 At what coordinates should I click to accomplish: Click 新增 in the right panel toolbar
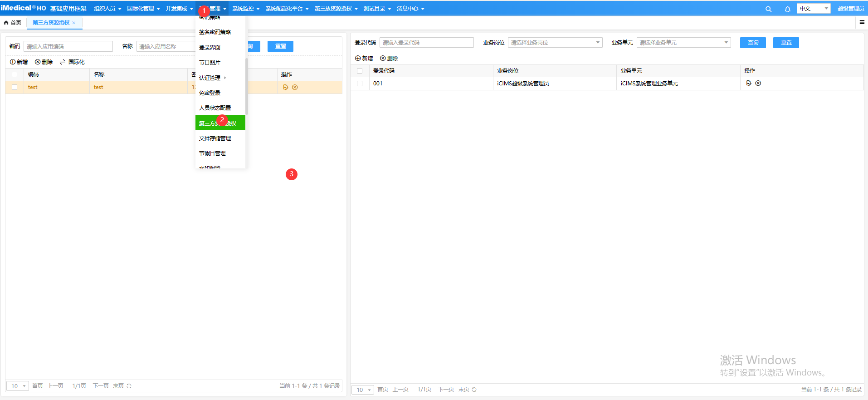pos(364,58)
